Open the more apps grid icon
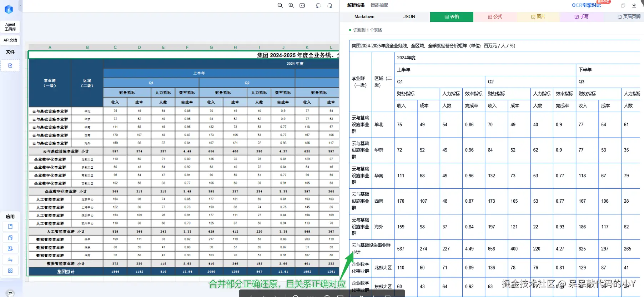Screen dimensions: 644x297 10,271
